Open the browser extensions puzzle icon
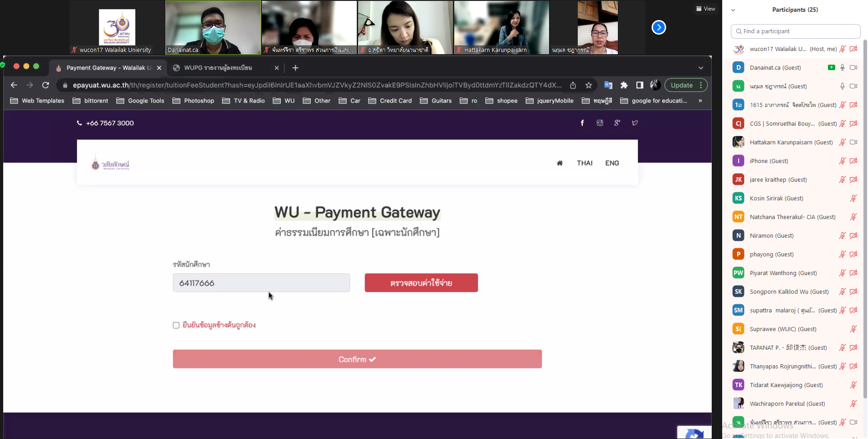The width and height of the screenshot is (868, 439). coord(624,85)
